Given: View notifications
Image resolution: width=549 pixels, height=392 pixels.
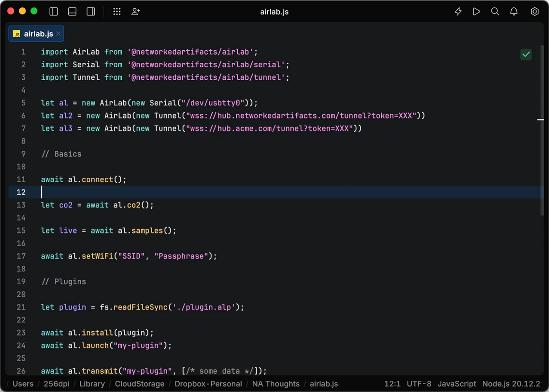Looking at the screenshot, I should pos(514,11).
